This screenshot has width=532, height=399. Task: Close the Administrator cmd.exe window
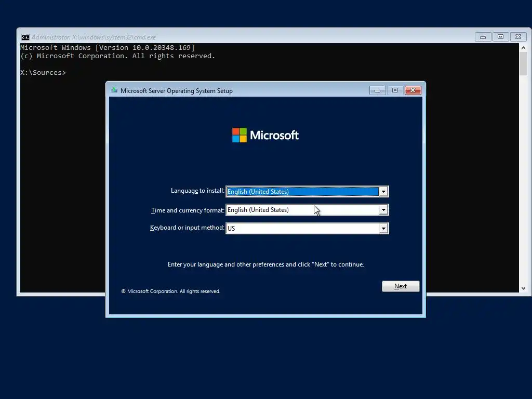(518, 37)
